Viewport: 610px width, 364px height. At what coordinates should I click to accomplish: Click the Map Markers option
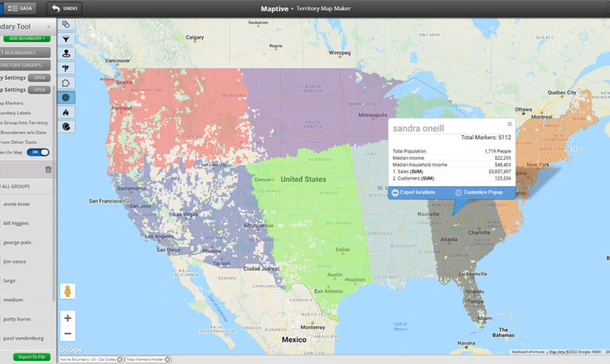tap(12, 103)
